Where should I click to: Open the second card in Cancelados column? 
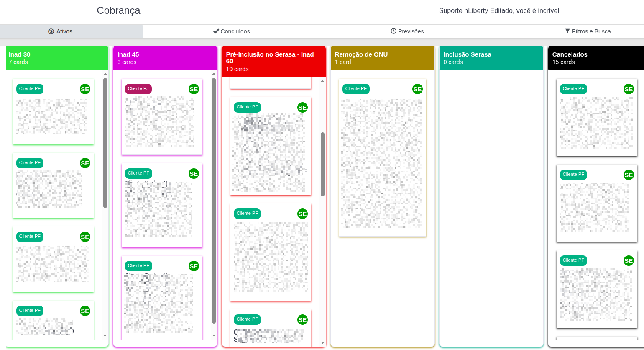[596, 203]
